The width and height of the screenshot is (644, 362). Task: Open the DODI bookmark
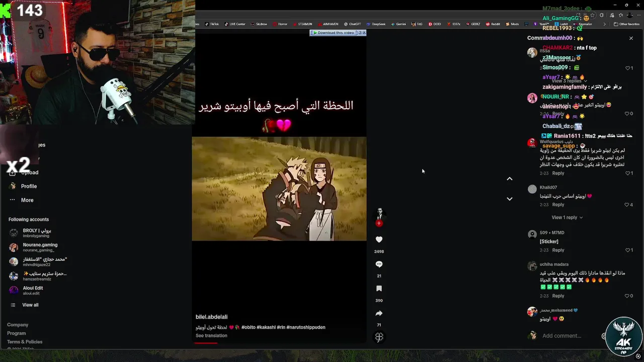tap(435, 24)
